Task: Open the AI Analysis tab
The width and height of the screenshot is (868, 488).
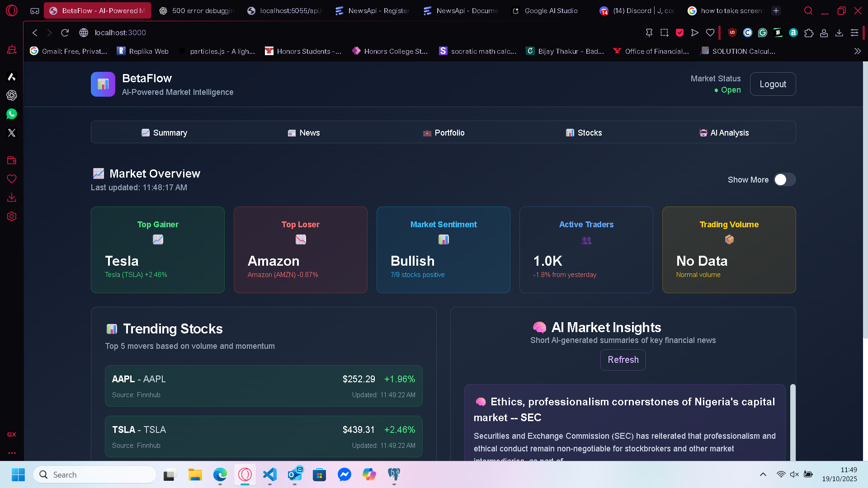Action: [x=723, y=133]
